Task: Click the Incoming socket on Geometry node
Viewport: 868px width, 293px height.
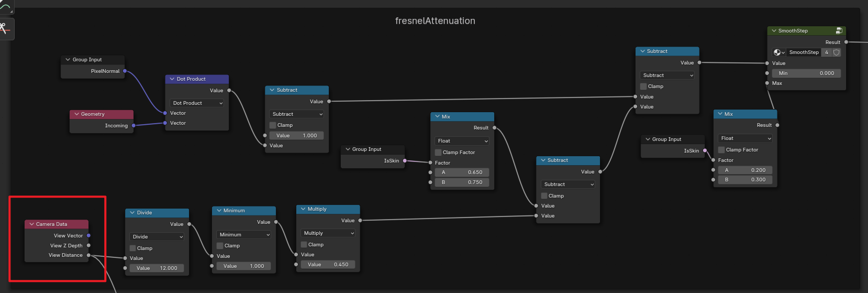Action: coord(133,126)
